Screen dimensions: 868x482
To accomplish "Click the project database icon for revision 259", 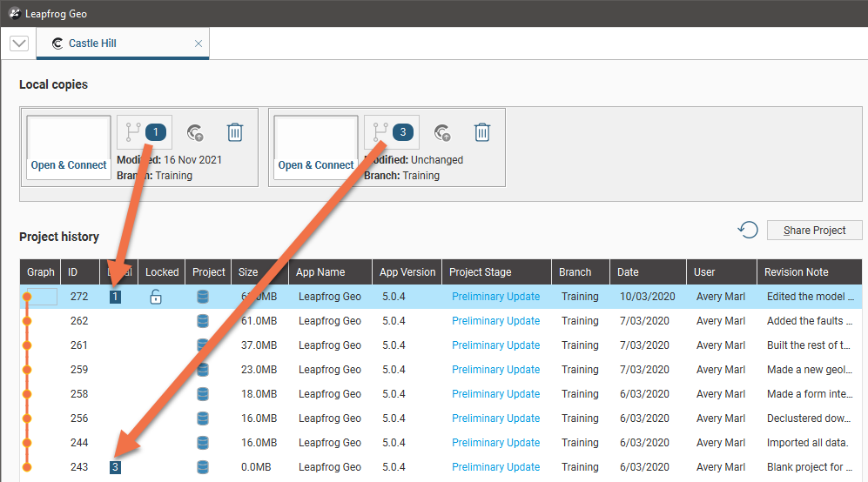I will coord(203,370).
